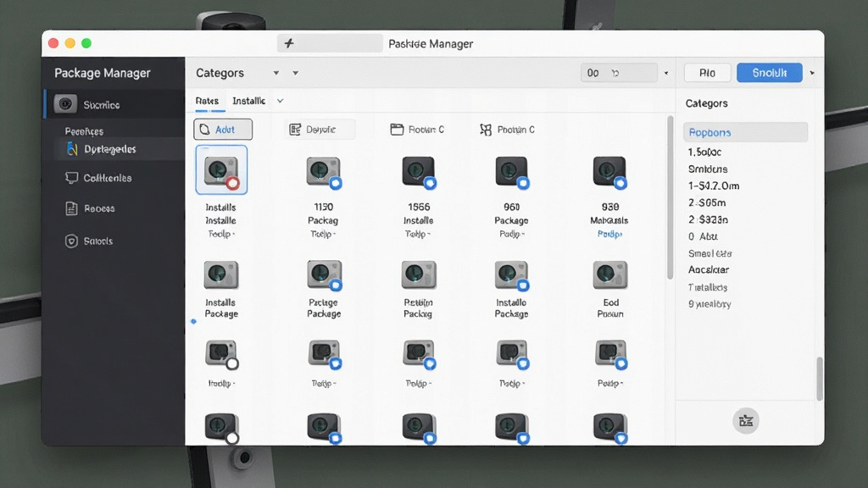Click the blue Podlp link under 939
The height and width of the screenshot is (488, 868).
pyautogui.click(x=609, y=234)
